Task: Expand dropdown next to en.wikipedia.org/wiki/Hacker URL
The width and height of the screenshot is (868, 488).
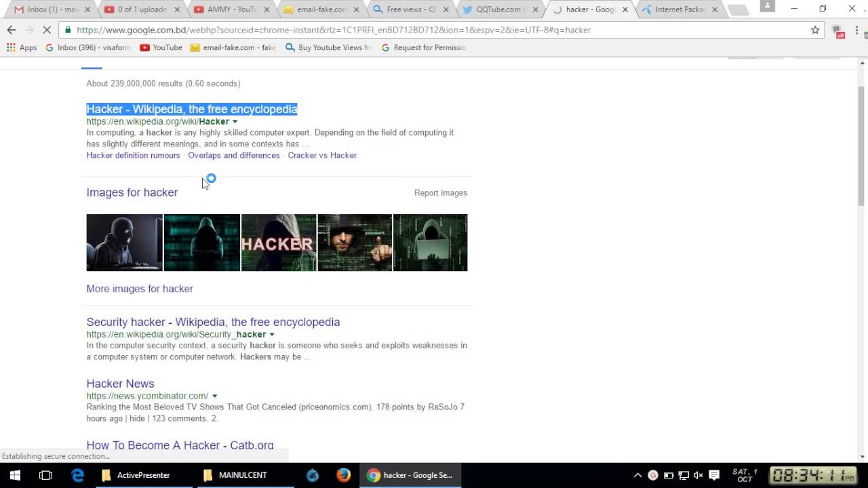Action: tap(235, 122)
